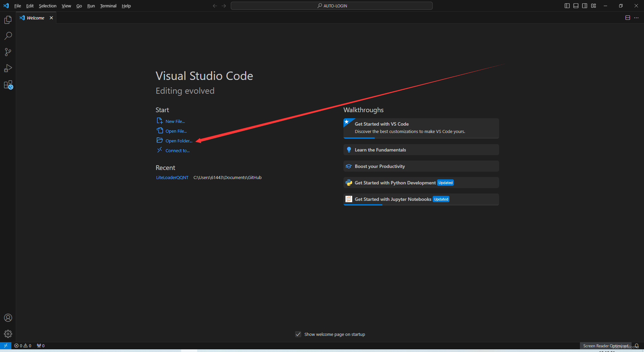Image resolution: width=644 pixels, height=352 pixels.
Task: Open Learn the Fundamentals walkthrough
Action: coord(421,150)
